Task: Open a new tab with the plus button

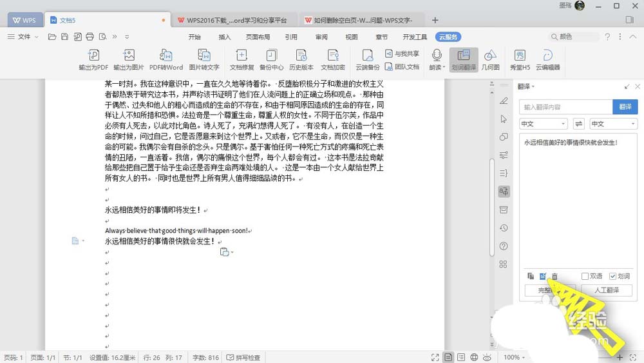Action: [435, 20]
